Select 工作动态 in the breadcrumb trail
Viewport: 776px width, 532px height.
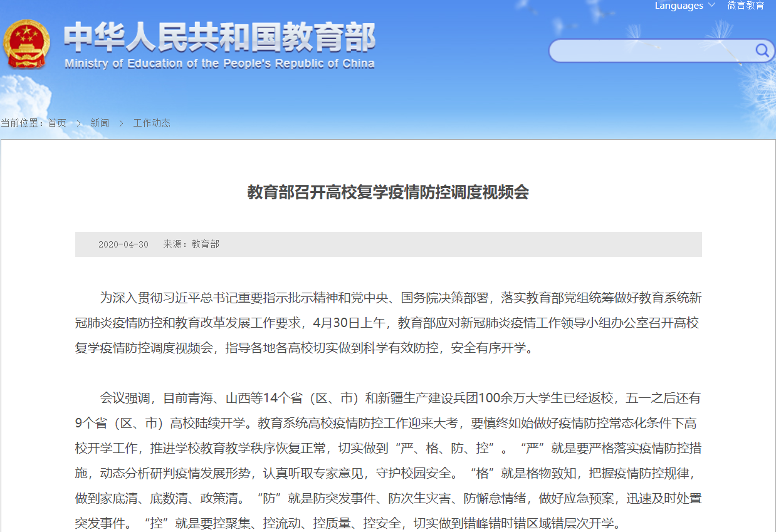pos(151,123)
